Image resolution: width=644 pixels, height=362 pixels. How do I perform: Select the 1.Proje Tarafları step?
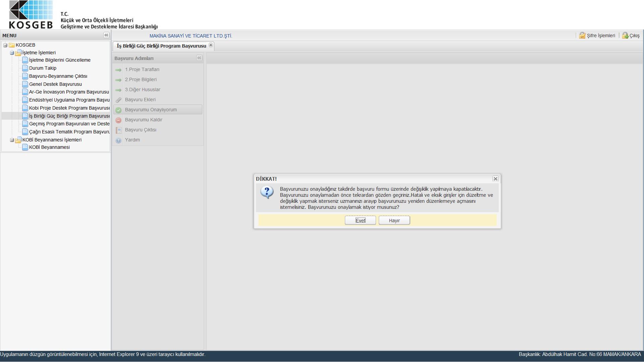click(x=143, y=69)
